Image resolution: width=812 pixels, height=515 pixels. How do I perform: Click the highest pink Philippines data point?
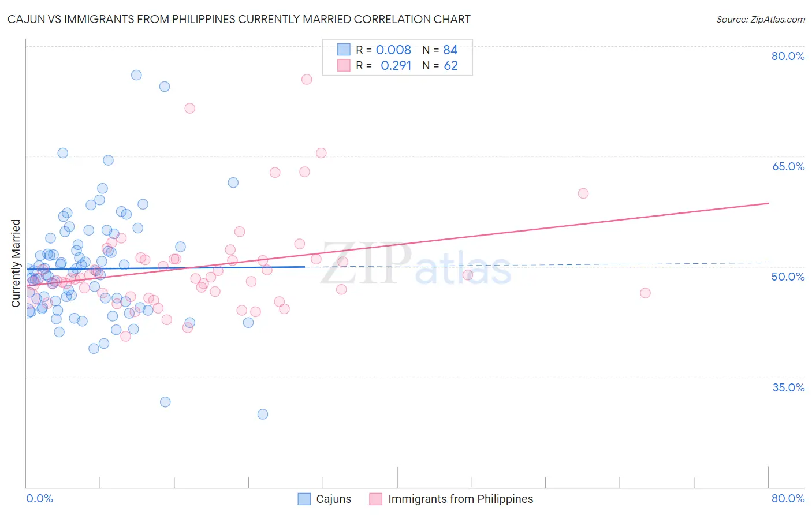pos(307,79)
